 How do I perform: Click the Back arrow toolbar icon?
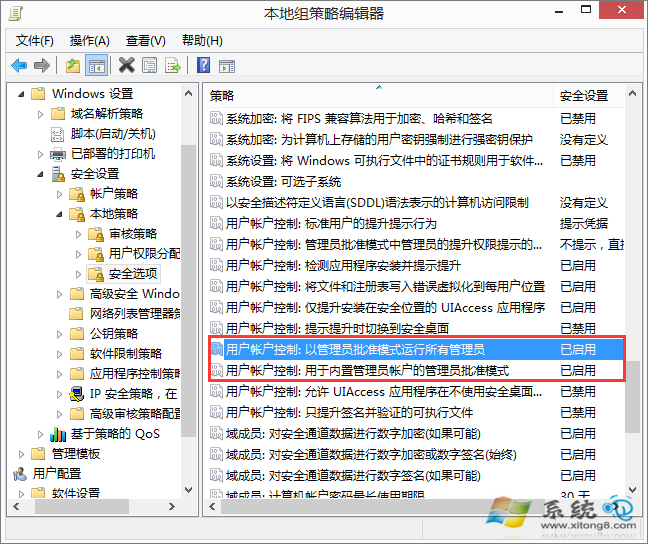pyautogui.click(x=19, y=65)
